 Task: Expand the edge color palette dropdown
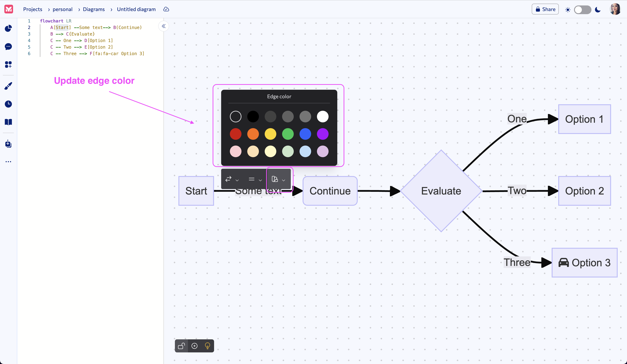283,180
